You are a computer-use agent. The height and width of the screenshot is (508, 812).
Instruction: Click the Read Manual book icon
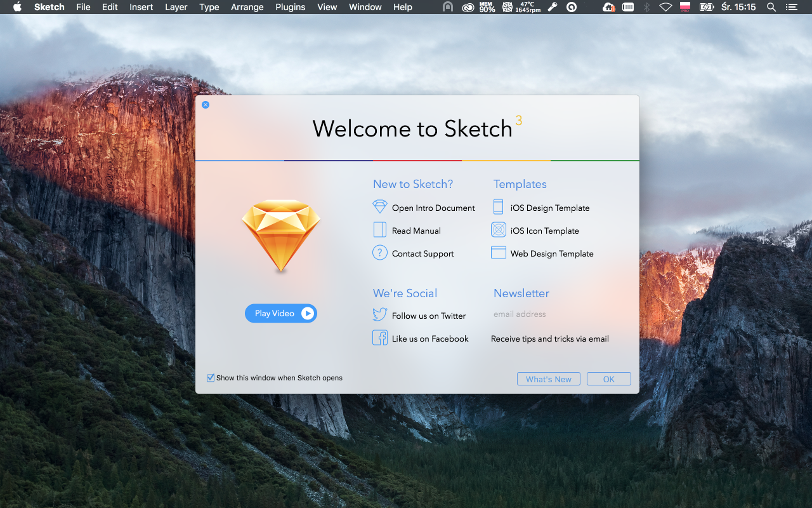[380, 230]
